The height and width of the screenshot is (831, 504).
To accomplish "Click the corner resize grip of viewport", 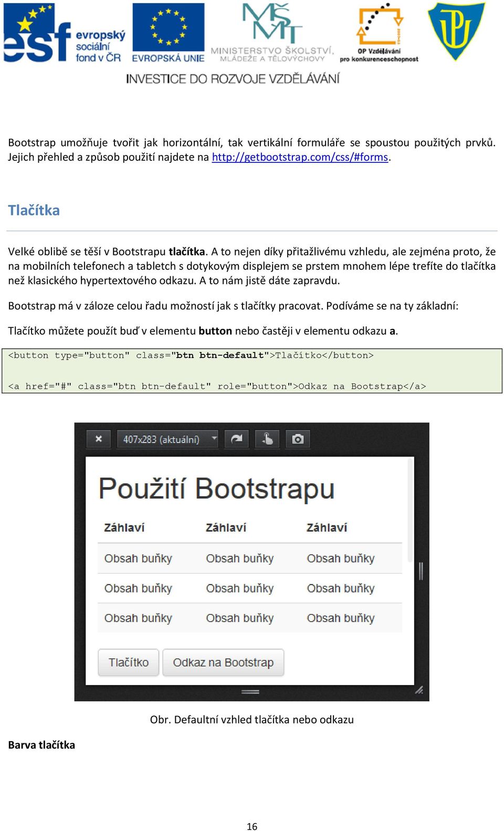I will coord(419,690).
